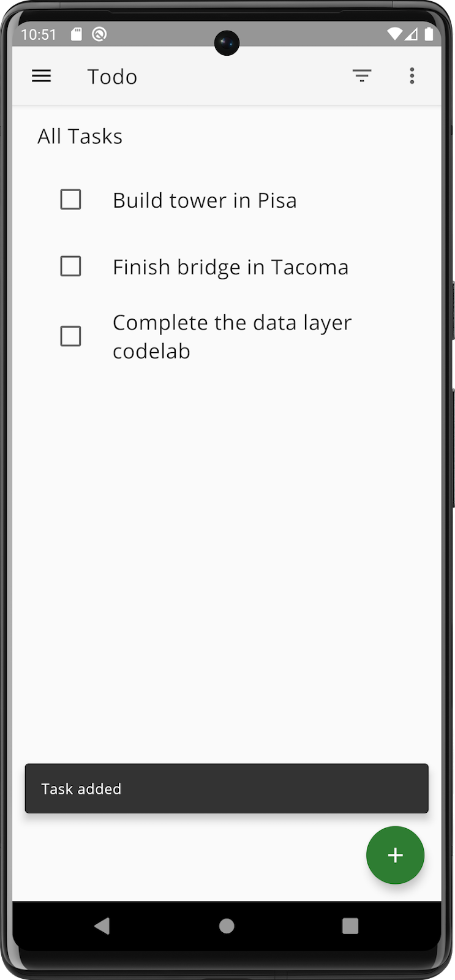Check the Build tower in Pisa checkbox
Image resolution: width=455 pixels, height=980 pixels.
click(x=70, y=199)
